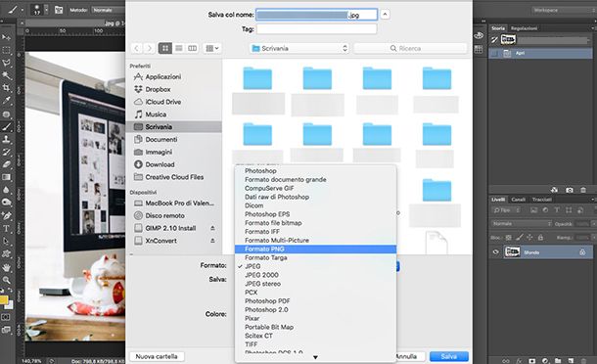Go back in the save dialog
Viewport: 597px width, 364px height.
point(137,48)
